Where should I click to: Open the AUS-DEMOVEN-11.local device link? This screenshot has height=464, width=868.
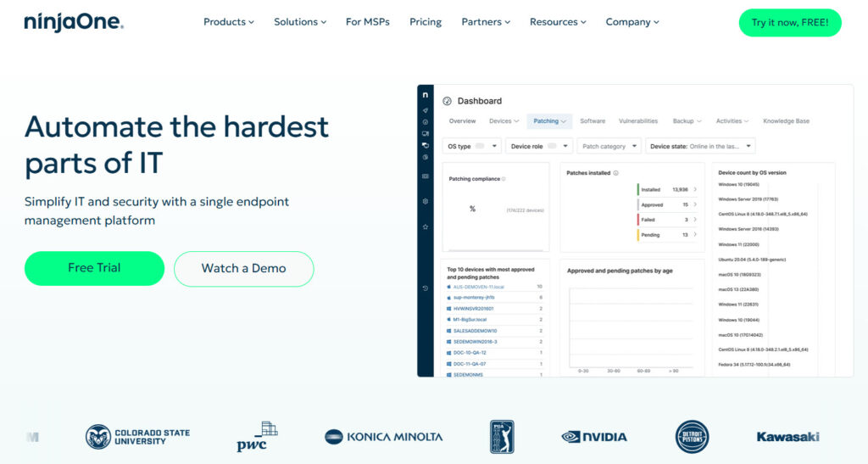(x=479, y=287)
